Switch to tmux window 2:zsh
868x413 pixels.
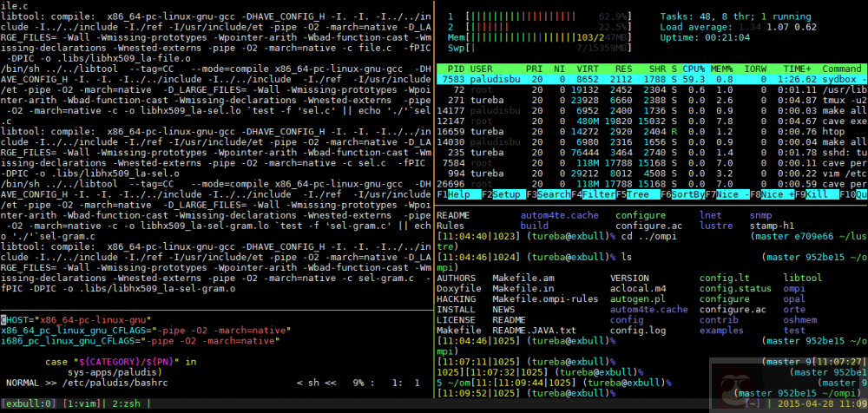coord(127,403)
